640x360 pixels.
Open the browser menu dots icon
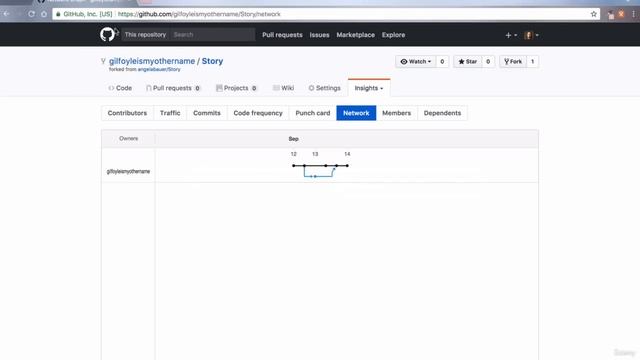click(633, 14)
